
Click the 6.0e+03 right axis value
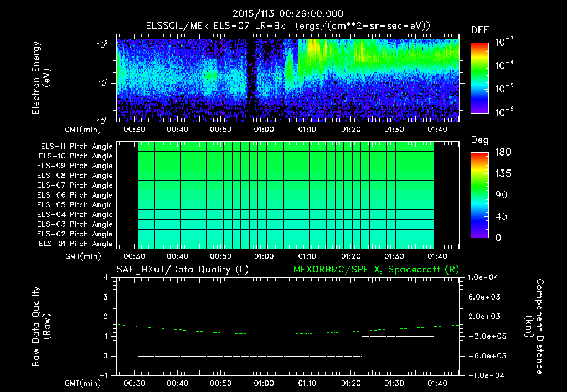(484, 297)
